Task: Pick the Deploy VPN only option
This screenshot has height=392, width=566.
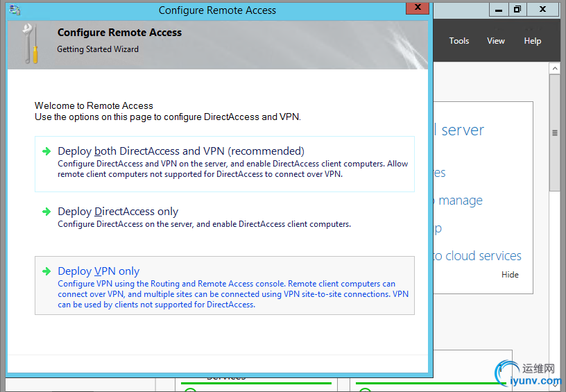Action: tap(225, 286)
